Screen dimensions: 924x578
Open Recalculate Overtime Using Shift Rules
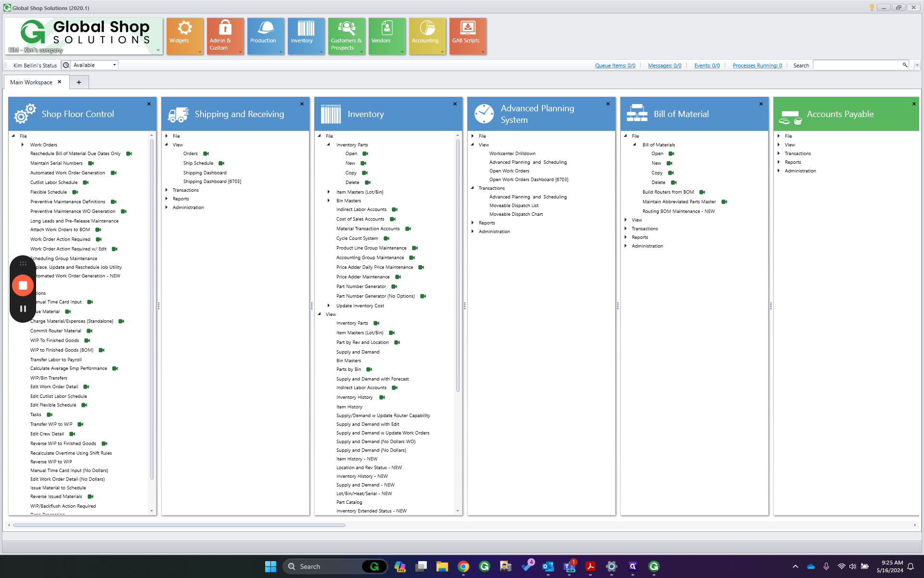[71, 453]
